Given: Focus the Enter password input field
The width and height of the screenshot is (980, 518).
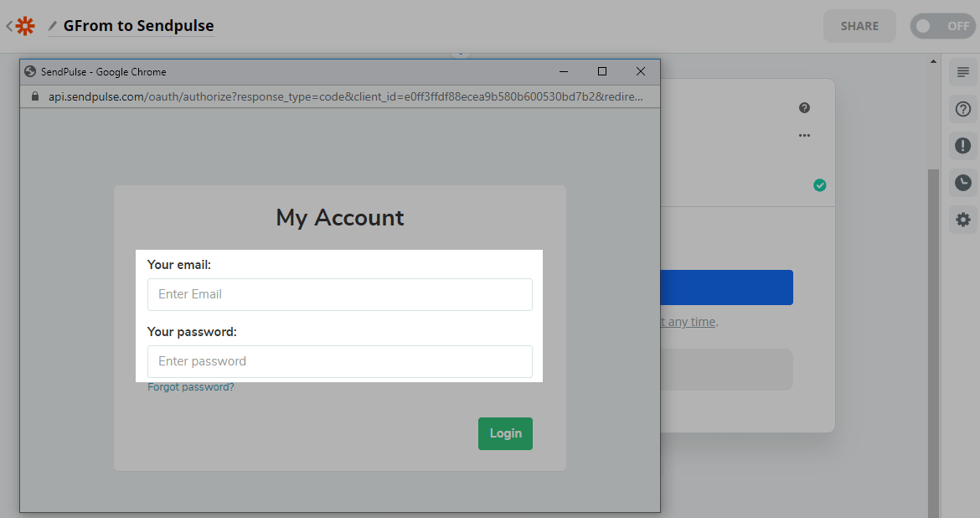Looking at the screenshot, I should tap(339, 361).
